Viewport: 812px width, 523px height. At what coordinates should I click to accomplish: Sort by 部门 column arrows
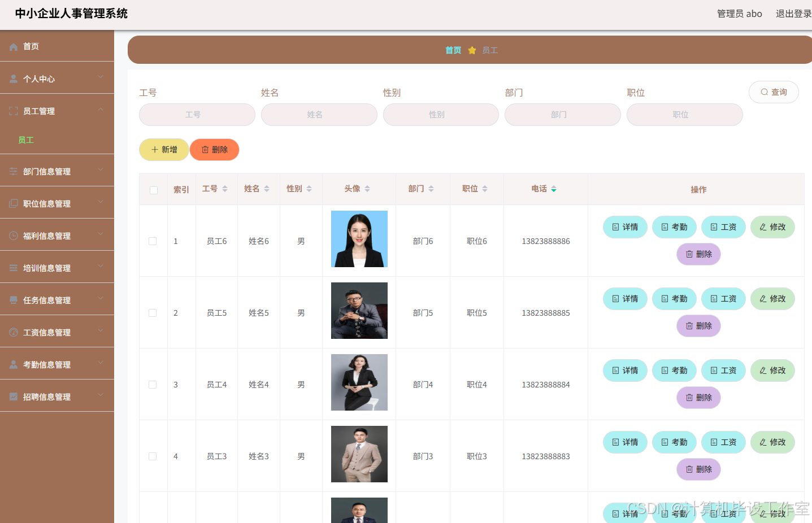(x=431, y=189)
